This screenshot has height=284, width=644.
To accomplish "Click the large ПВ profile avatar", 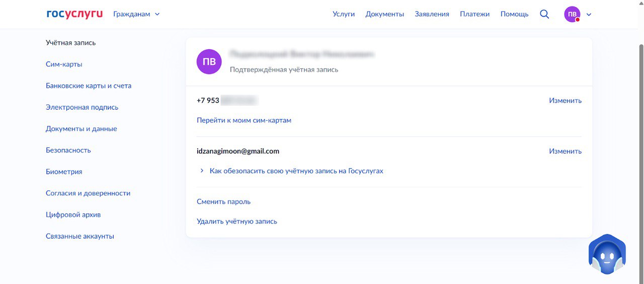I will tap(209, 61).
